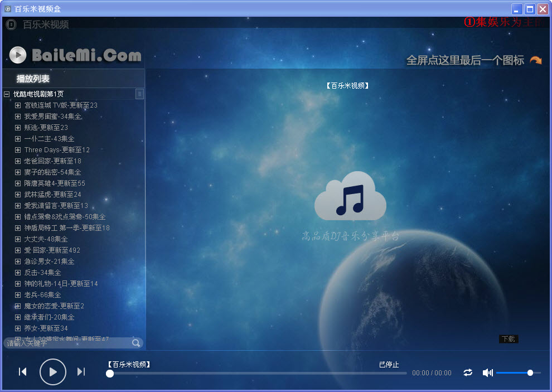This screenshot has width=552, height=392.
Task: Skip to the next track
Action: click(x=81, y=371)
